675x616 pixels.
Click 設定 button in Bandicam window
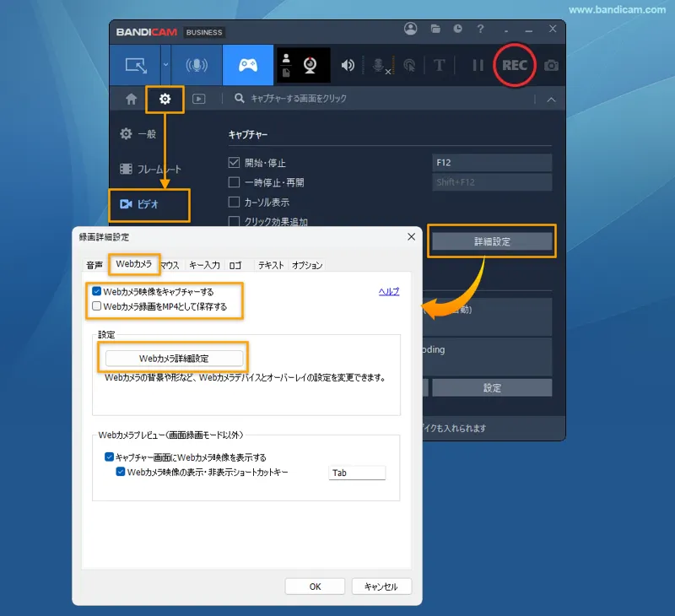click(x=492, y=388)
